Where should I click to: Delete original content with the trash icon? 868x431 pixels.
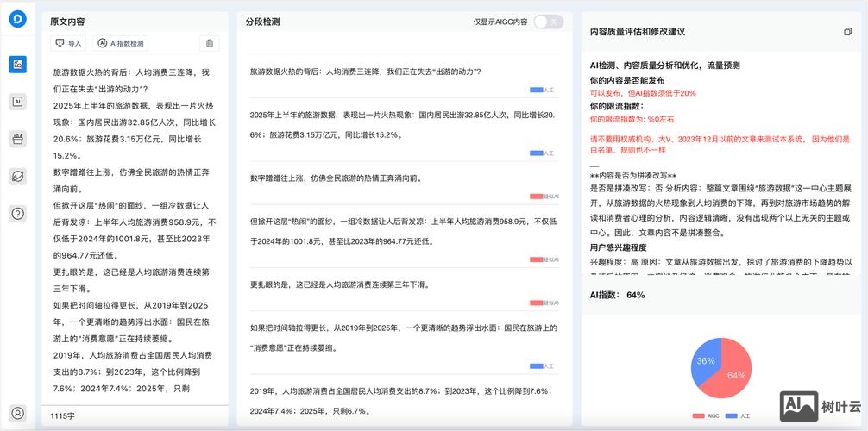(210, 43)
